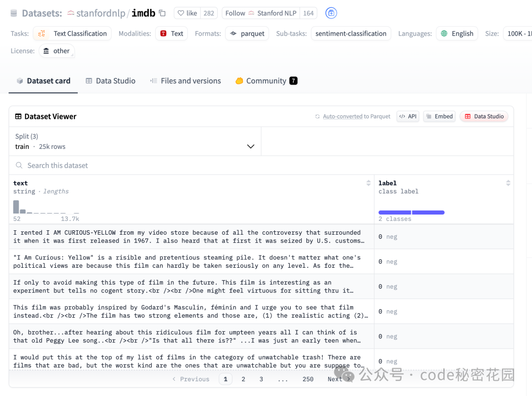Click the parquet format icon
This screenshot has width=532, height=396.
pyautogui.click(x=233, y=33)
